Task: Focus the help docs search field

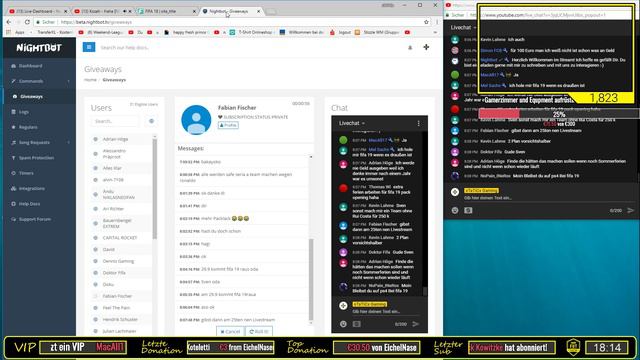Action: 125,48
